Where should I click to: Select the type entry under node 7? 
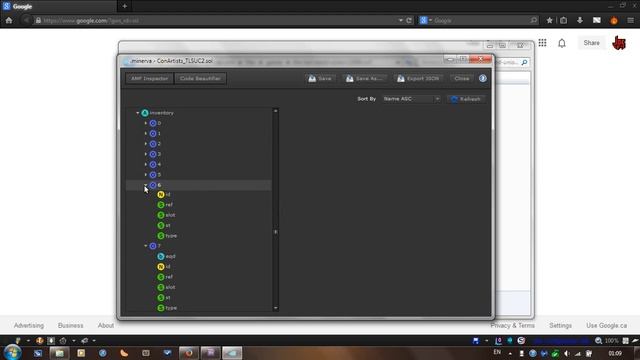(167, 308)
